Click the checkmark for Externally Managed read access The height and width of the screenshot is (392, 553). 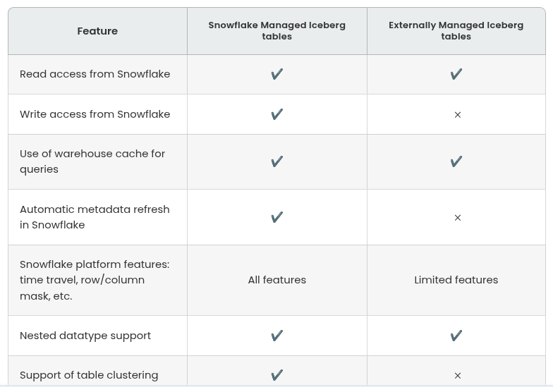pos(456,74)
